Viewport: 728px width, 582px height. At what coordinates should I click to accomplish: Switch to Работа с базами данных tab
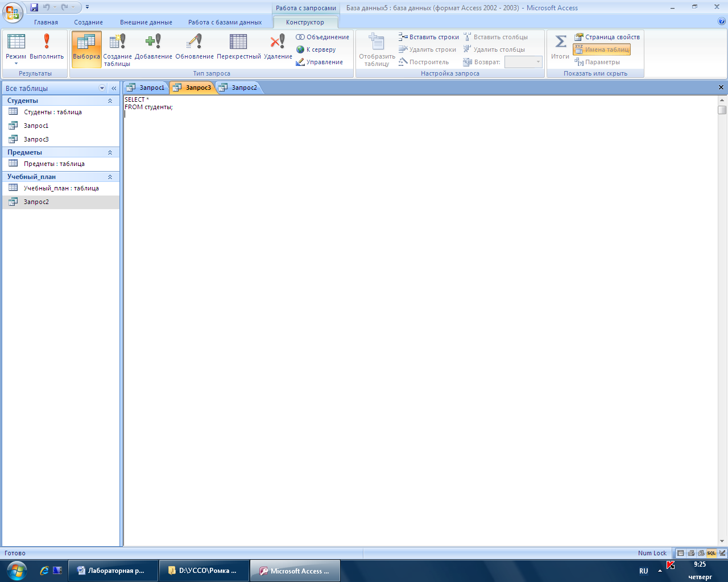click(225, 22)
